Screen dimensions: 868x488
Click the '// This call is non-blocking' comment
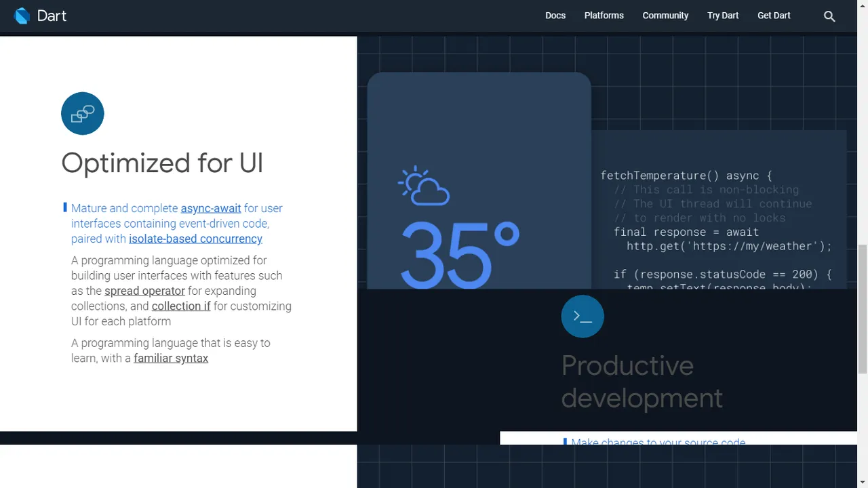tap(706, 190)
